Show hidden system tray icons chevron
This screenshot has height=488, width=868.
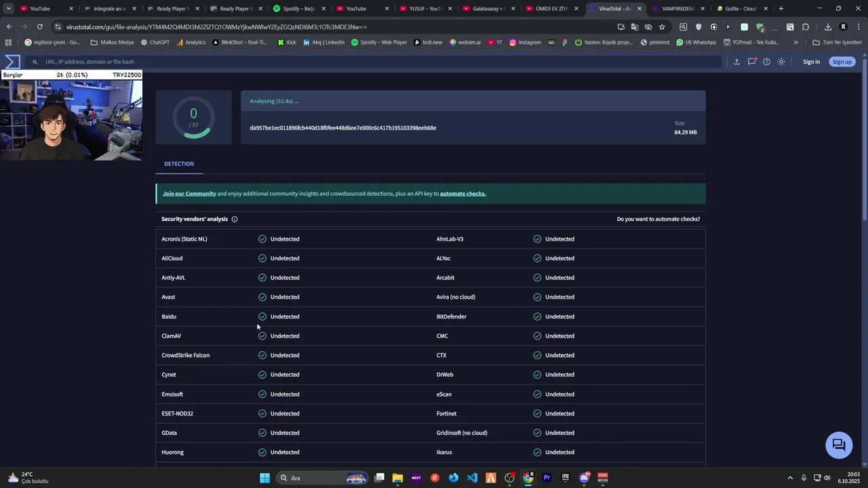pyautogui.click(x=790, y=478)
